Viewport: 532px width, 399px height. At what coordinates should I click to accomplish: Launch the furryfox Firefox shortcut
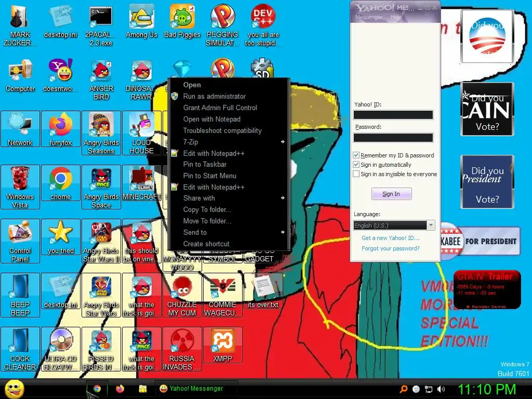coord(60,129)
